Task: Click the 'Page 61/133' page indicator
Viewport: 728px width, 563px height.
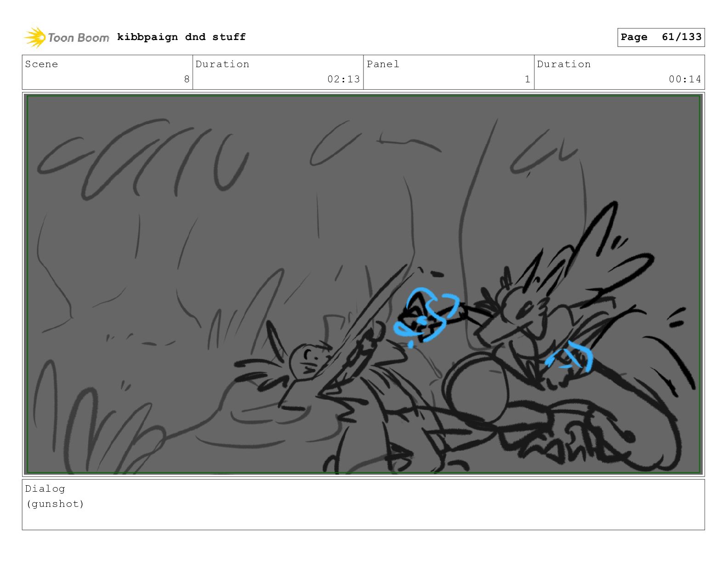Action: [661, 37]
